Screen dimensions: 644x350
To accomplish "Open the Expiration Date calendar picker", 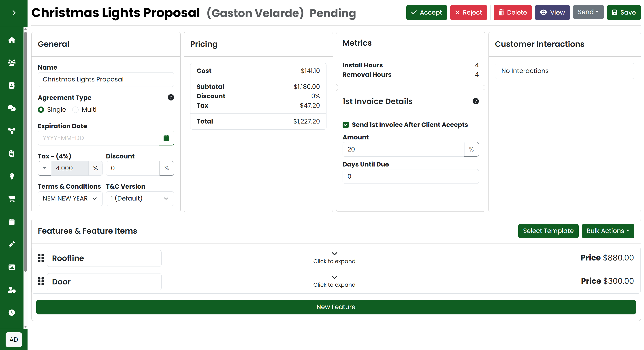I will click(x=166, y=138).
